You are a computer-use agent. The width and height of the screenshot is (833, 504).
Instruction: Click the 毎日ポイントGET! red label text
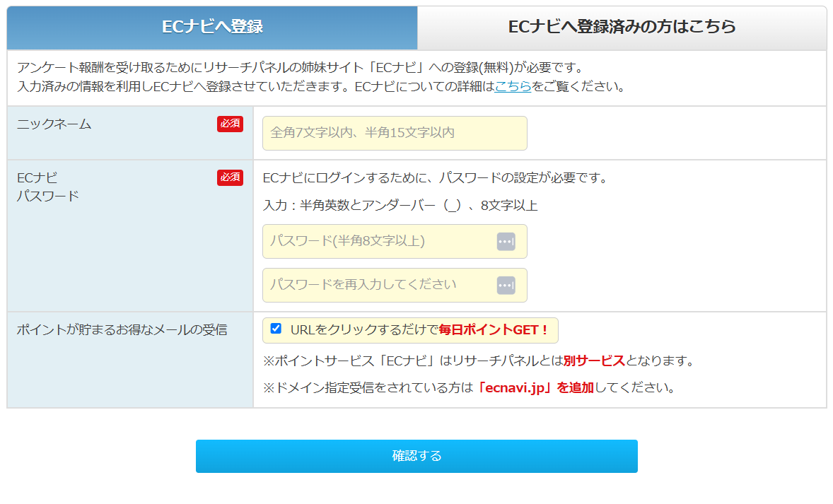pyautogui.click(x=494, y=330)
